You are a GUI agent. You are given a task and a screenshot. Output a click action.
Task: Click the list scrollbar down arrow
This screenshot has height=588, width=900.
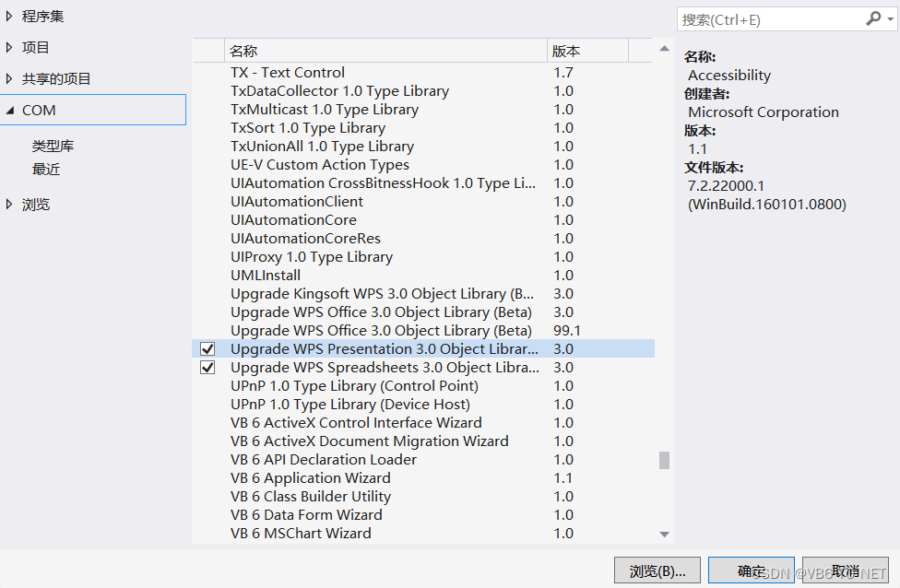(664, 534)
